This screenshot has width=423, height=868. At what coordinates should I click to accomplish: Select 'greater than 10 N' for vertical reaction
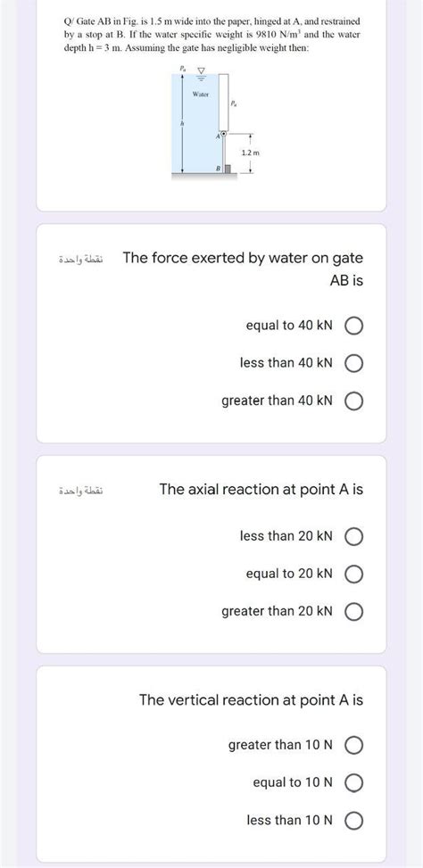click(x=354, y=746)
